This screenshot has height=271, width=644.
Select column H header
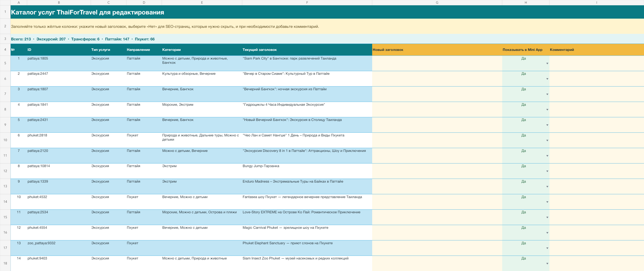tap(526, 3)
